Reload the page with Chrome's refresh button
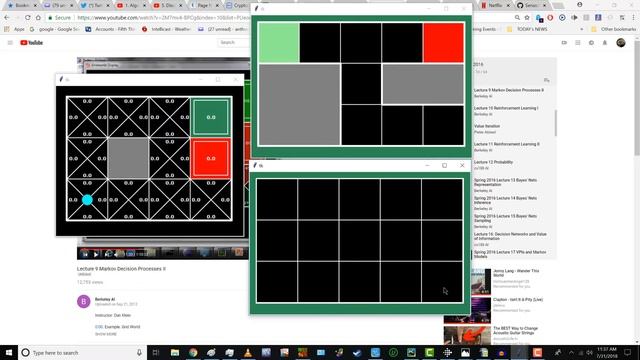 (27, 18)
